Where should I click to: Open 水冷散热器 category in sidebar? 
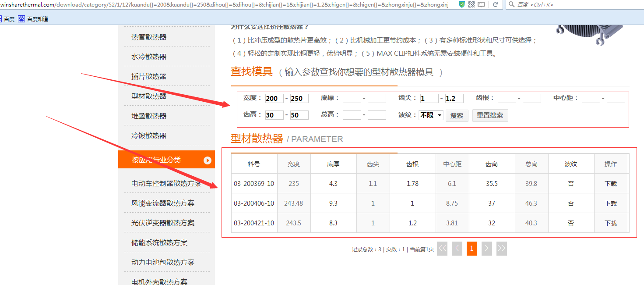click(149, 57)
